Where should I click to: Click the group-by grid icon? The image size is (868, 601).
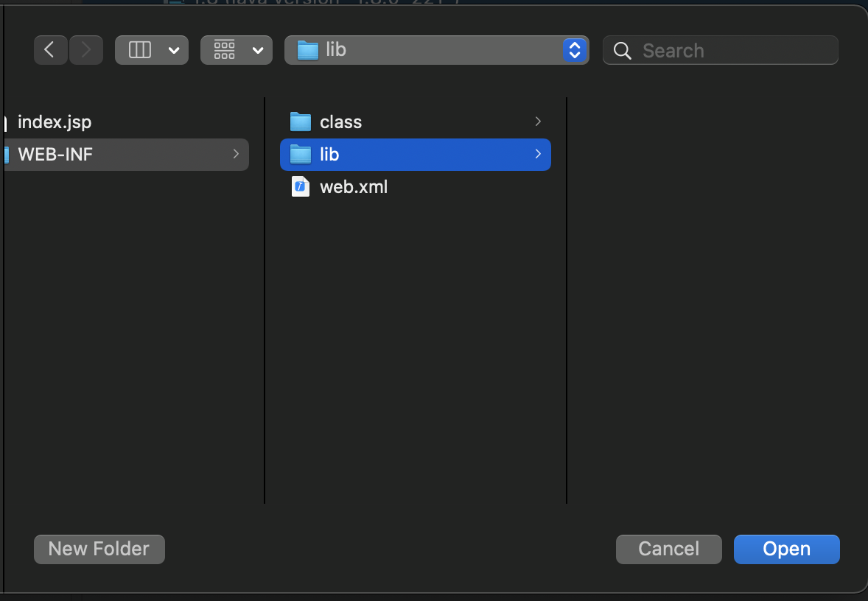click(225, 50)
